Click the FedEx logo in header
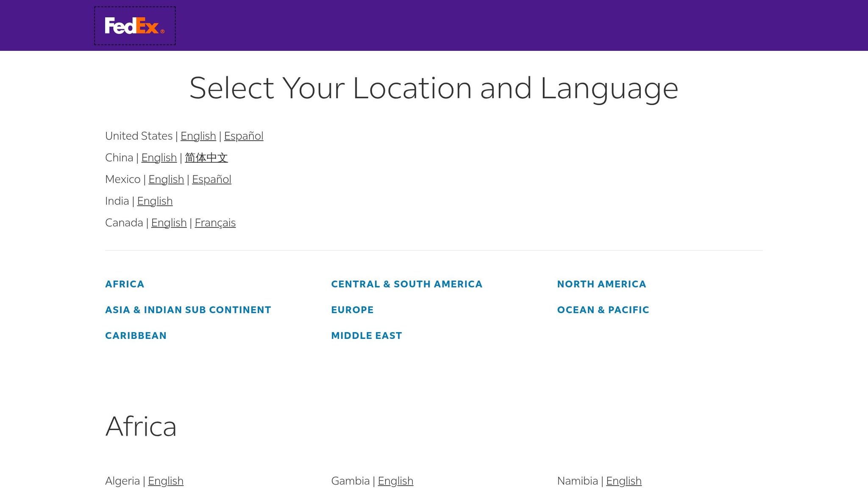The height and width of the screenshot is (488, 868). pyautogui.click(x=134, y=26)
